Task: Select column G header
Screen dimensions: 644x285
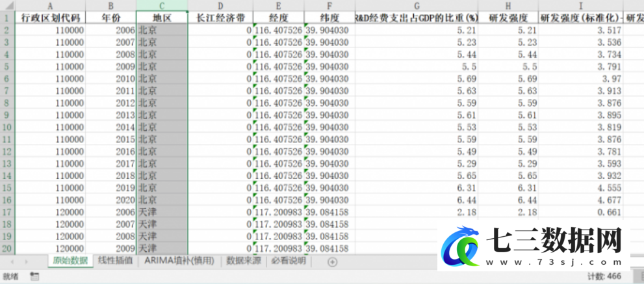Action: [417, 6]
